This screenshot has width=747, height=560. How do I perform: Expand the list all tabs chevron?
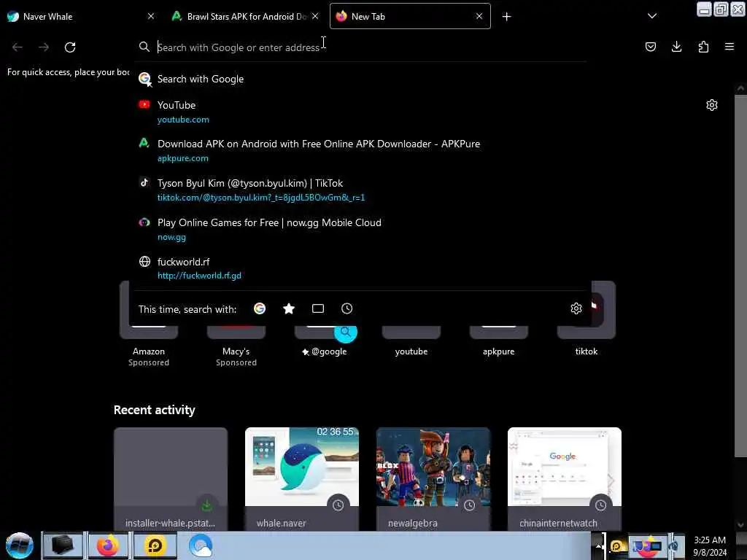pos(652,16)
